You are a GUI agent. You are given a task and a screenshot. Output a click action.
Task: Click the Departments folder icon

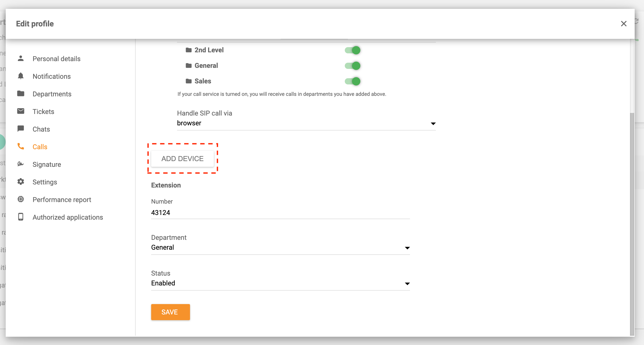tap(21, 94)
